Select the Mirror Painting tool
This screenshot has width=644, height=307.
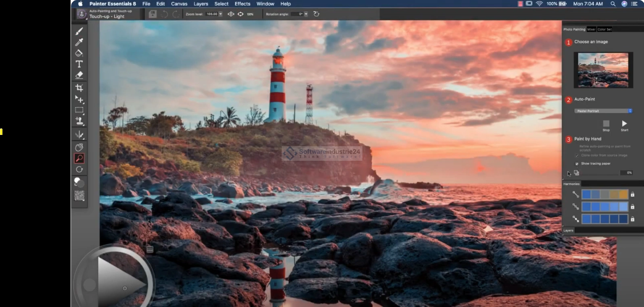tap(79, 134)
